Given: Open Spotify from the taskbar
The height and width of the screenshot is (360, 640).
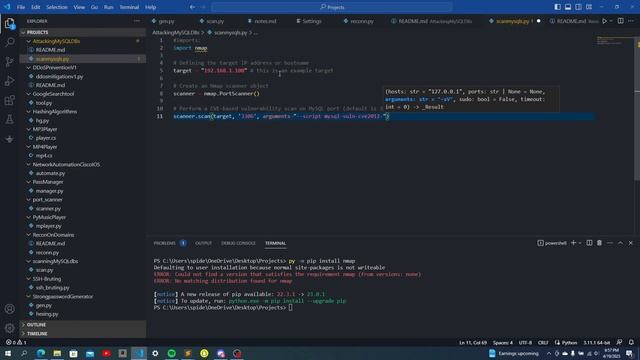Looking at the screenshot, I should click(171, 353).
